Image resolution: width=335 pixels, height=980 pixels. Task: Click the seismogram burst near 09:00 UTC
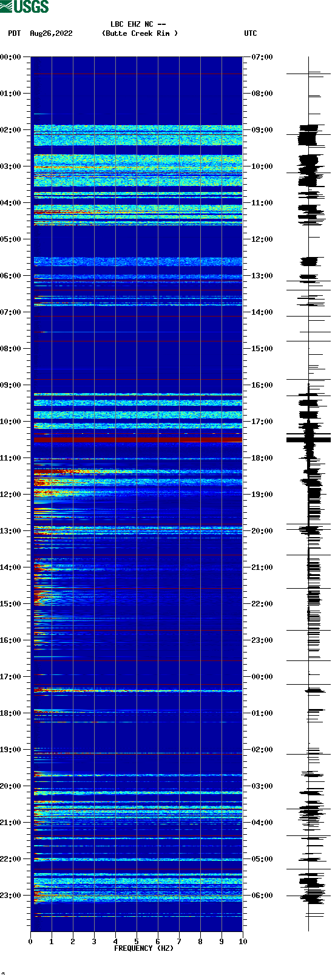pyautogui.click(x=308, y=135)
